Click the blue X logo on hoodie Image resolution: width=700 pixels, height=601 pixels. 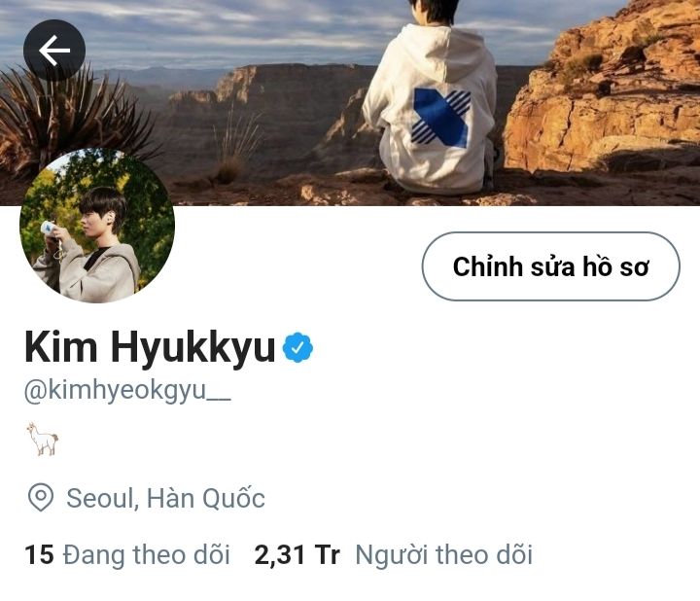pyautogui.click(x=441, y=118)
